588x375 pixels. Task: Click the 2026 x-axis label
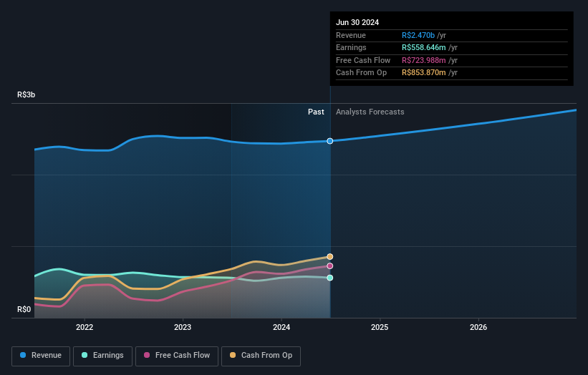pyautogui.click(x=478, y=328)
